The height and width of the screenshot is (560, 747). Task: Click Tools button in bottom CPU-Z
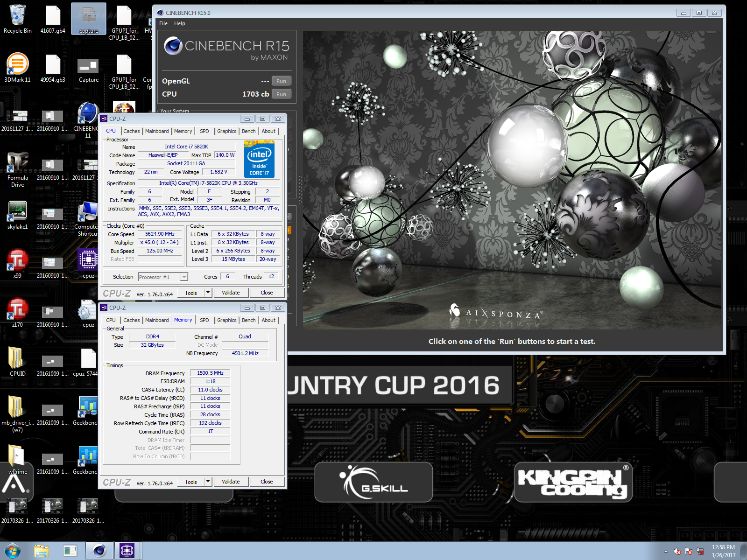(x=191, y=482)
